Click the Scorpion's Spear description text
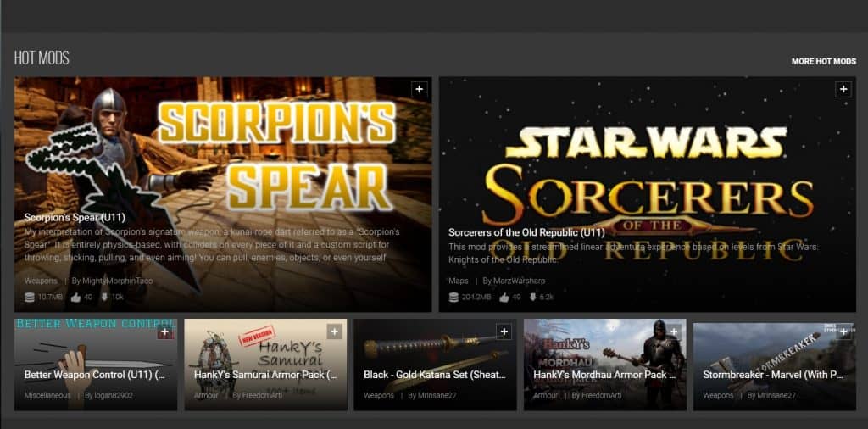Image resolution: width=868 pixels, height=429 pixels. pyautogui.click(x=212, y=245)
